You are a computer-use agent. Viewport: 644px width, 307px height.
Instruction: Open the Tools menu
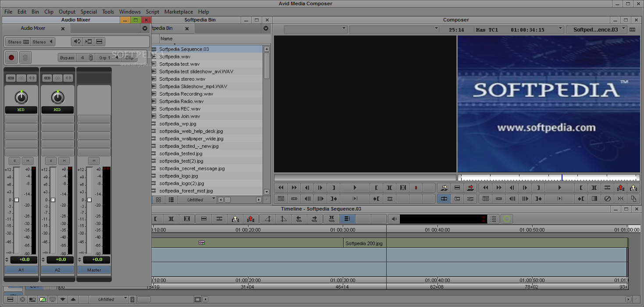[108, 12]
